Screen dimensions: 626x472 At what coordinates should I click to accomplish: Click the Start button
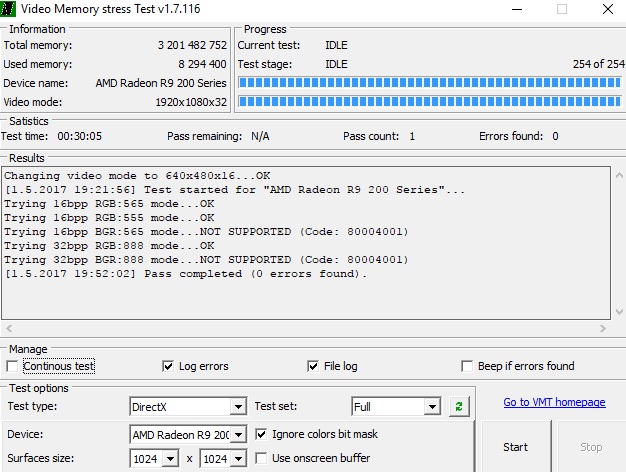click(x=516, y=447)
